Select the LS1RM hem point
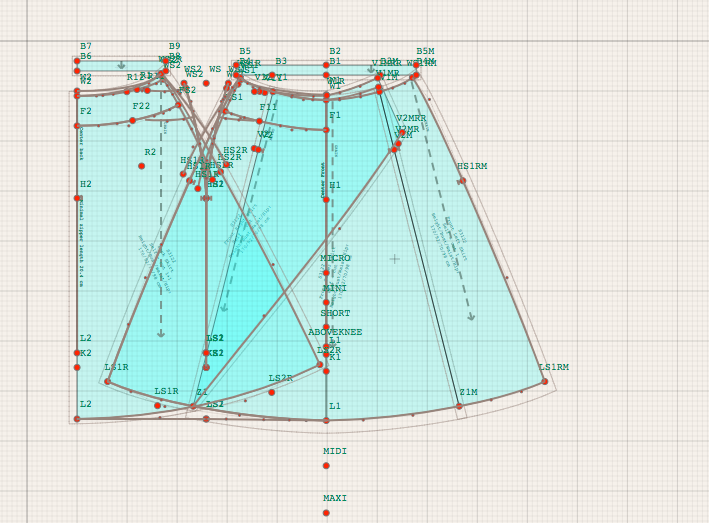Image resolution: width=709 pixels, height=523 pixels. 545,381
